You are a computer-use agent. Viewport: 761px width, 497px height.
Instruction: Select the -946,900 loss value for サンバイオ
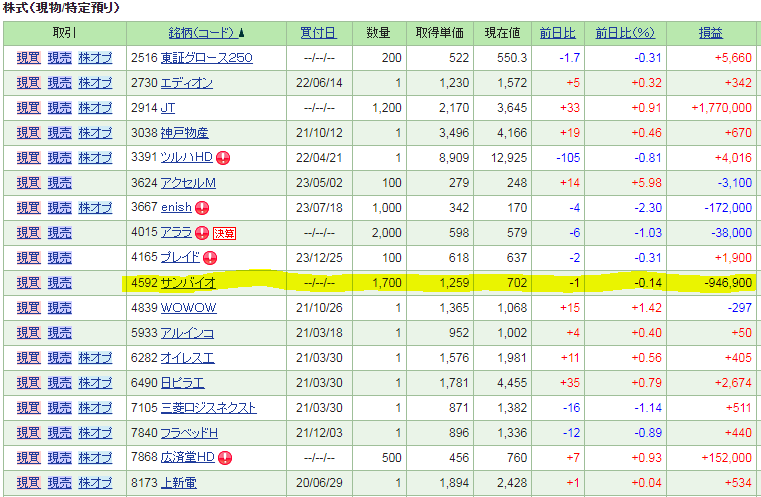[728, 283]
